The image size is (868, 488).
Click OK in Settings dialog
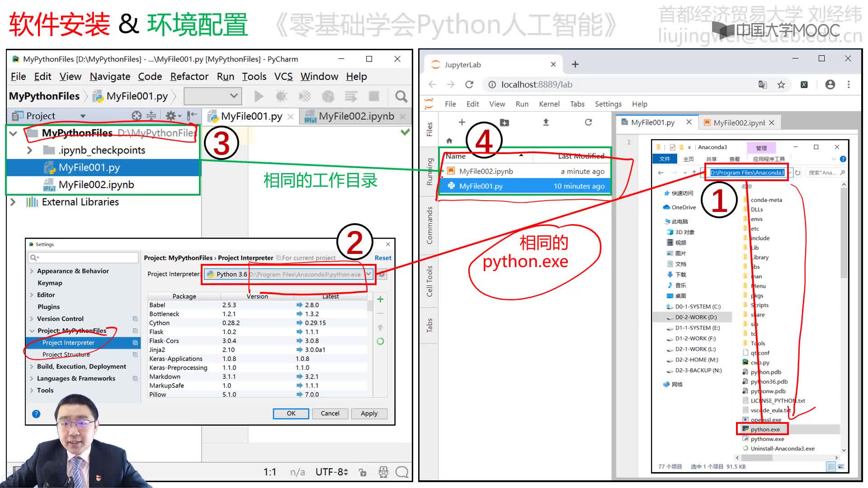click(291, 413)
